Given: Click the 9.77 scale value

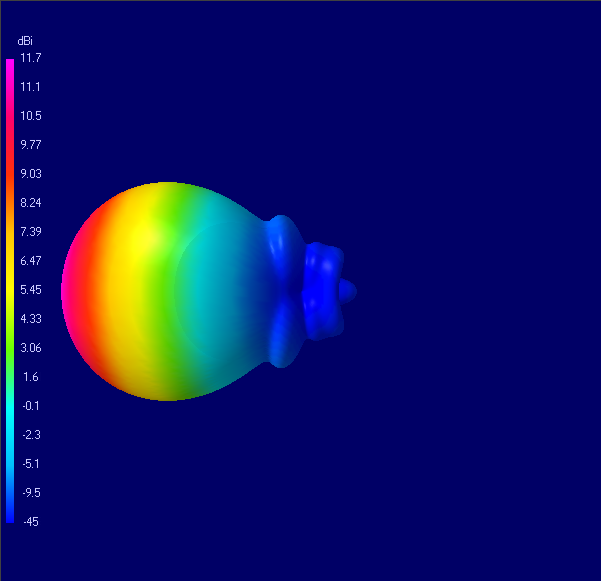Looking at the screenshot, I should (x=31, y=145).
